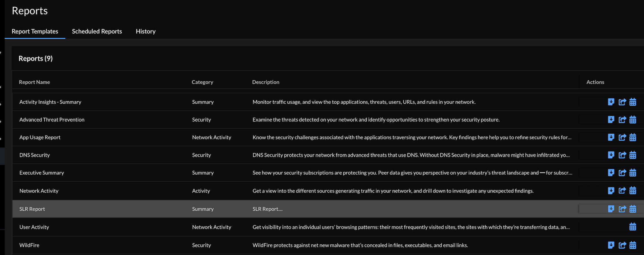Select the Report Templates tab
This screenshot has height=255, width=644.
coord(35,31)
